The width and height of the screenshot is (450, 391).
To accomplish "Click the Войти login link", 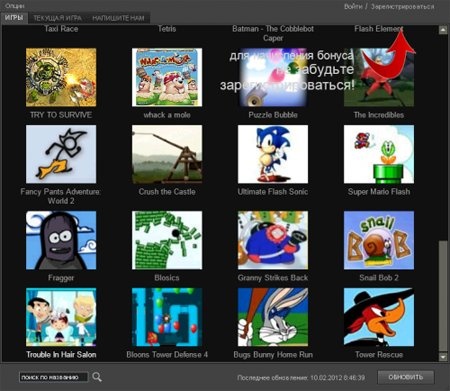I will [353, 6].
